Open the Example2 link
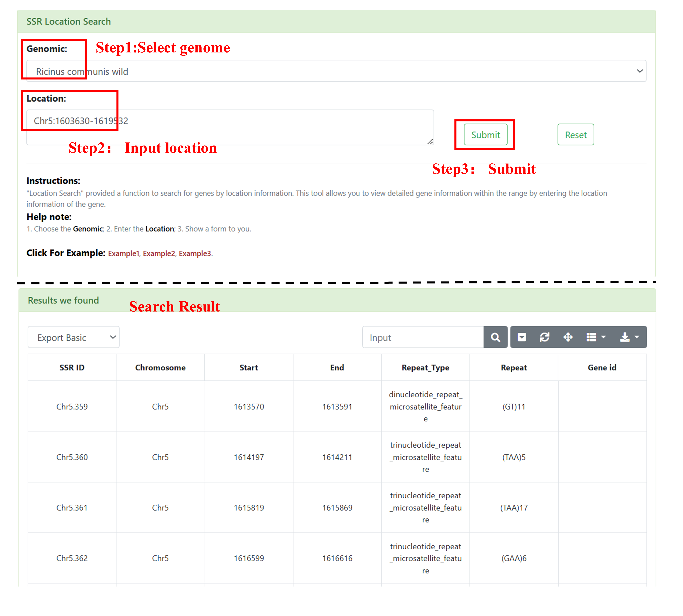683x616 pixels. point(159,253)
